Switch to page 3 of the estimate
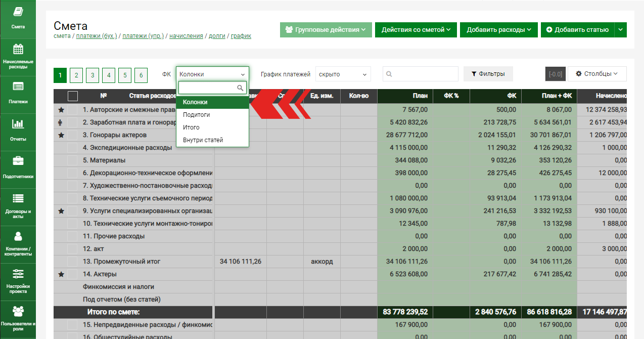Image resolution: width=644 pixels, height=339 pixels. pos(93,75)
